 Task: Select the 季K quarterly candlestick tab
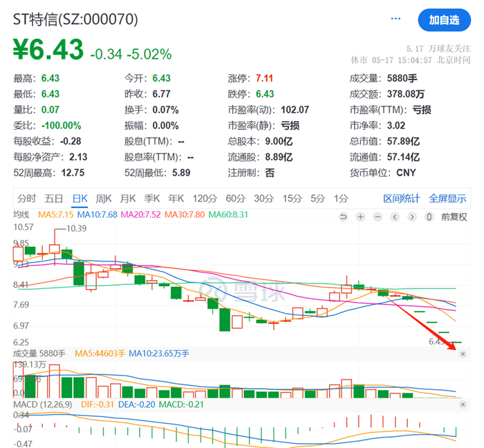click(152, 198)
